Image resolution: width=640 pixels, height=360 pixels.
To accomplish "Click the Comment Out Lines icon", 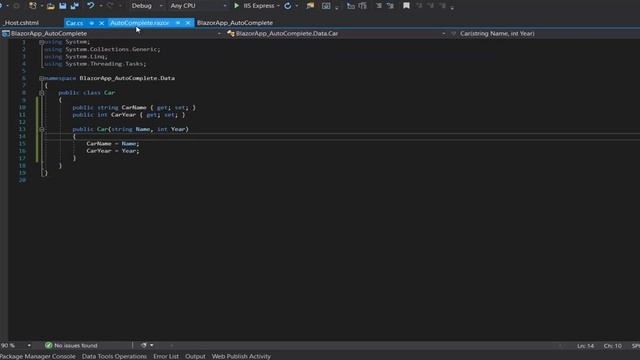I will 379,6.
